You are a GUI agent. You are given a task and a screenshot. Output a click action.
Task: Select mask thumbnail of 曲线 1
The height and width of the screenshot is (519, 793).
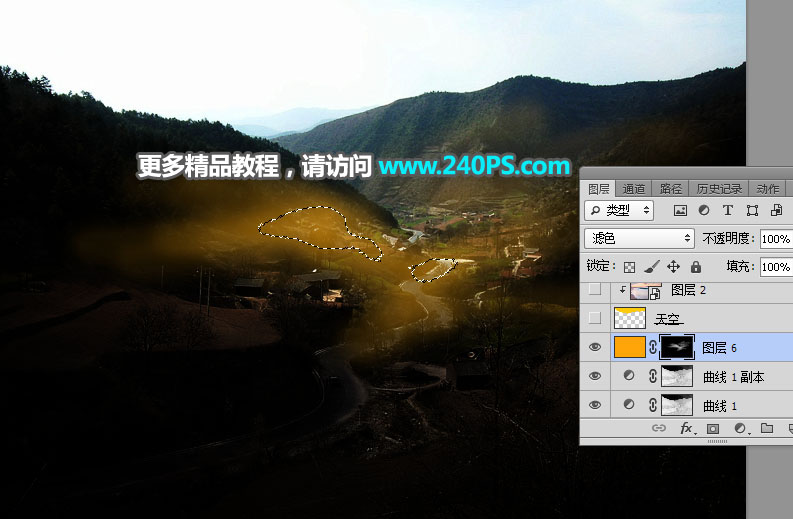[677, 405]
